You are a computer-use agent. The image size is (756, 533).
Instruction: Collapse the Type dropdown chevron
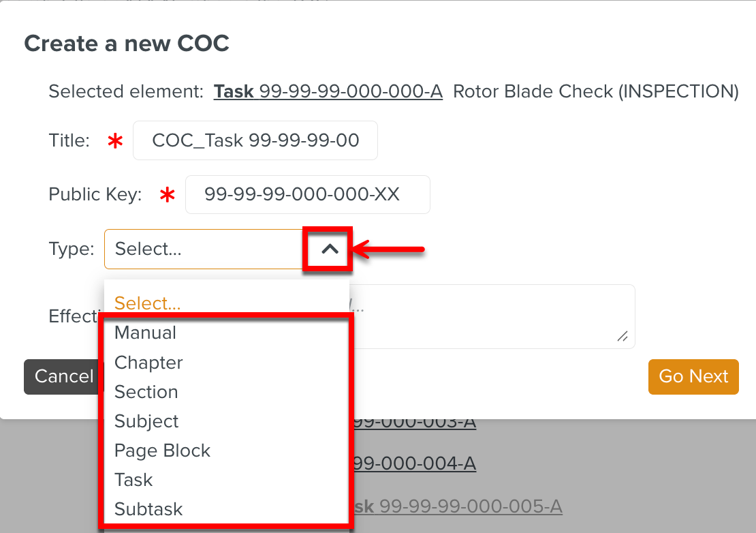click(328, 249)
